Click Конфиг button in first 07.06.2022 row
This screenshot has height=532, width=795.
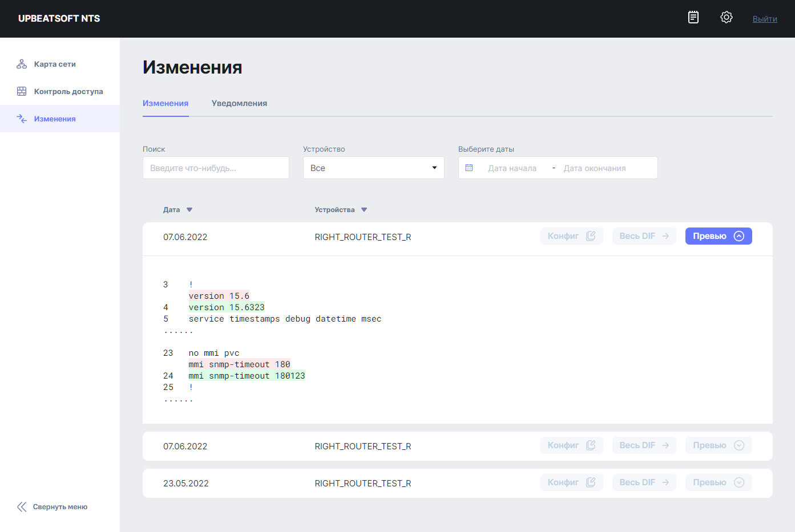[572, 236]
